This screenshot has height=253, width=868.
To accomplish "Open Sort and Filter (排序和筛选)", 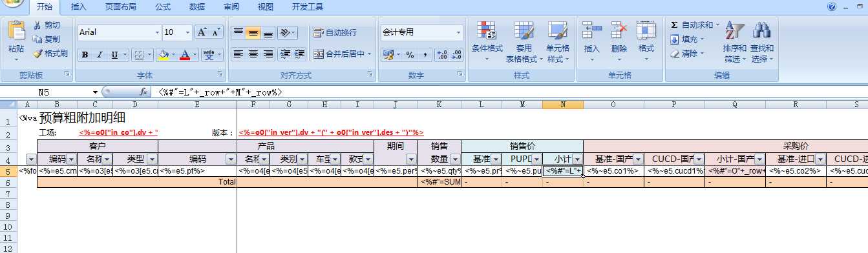I will click(x=735, y=42).
